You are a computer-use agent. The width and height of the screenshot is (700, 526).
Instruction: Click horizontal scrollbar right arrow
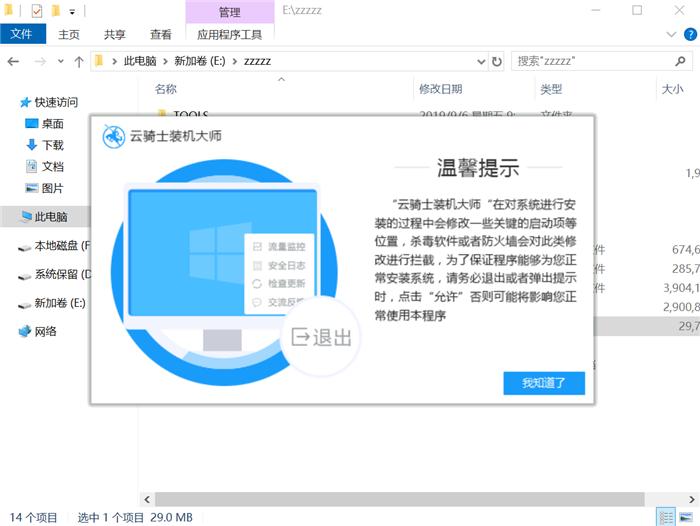point(692,499)
